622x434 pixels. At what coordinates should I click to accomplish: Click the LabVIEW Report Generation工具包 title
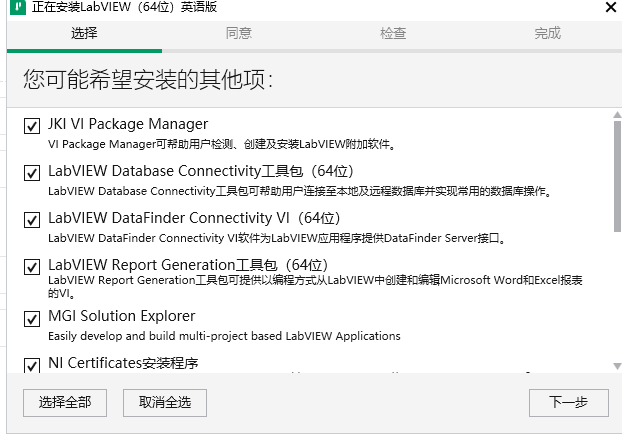pyautogui.click(x=188, y=265)
